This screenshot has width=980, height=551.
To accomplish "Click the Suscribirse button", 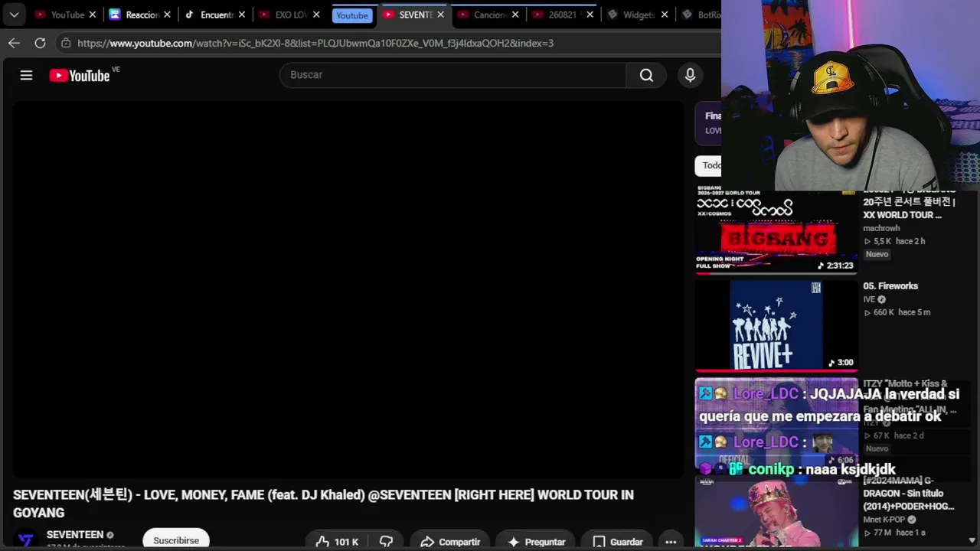I will [x=176, y=540].
